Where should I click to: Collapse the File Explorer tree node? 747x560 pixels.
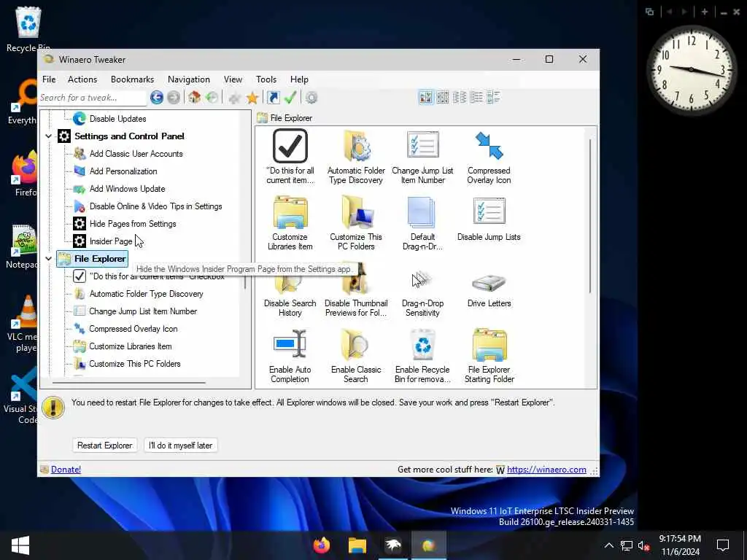click(x=49, y=259)
